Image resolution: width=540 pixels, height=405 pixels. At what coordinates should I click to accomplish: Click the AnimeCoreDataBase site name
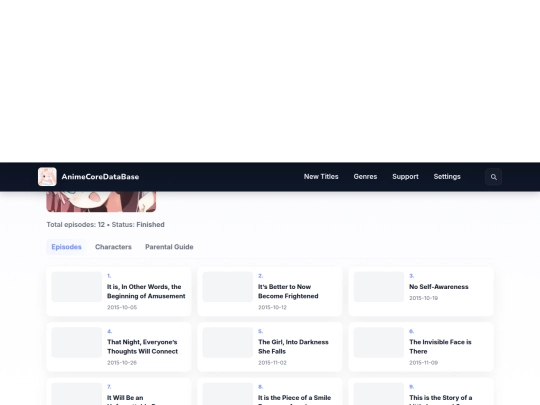point(100,177)
